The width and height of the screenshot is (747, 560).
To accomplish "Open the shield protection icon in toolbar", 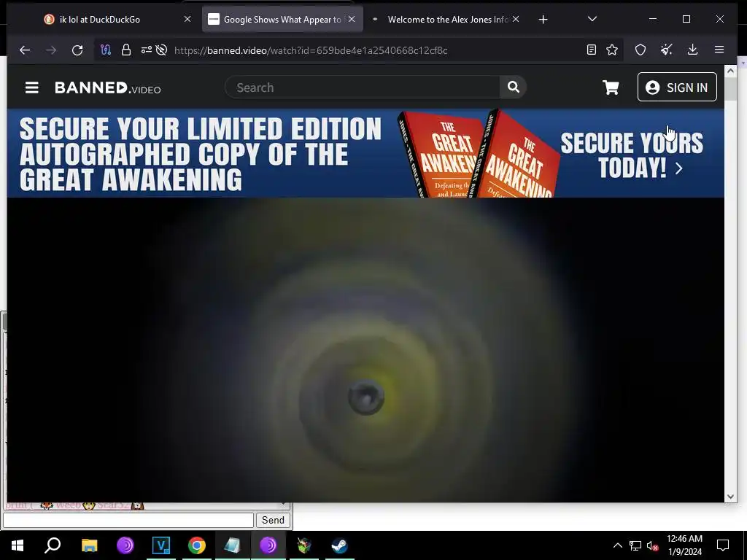I will [x=640, y=50].
